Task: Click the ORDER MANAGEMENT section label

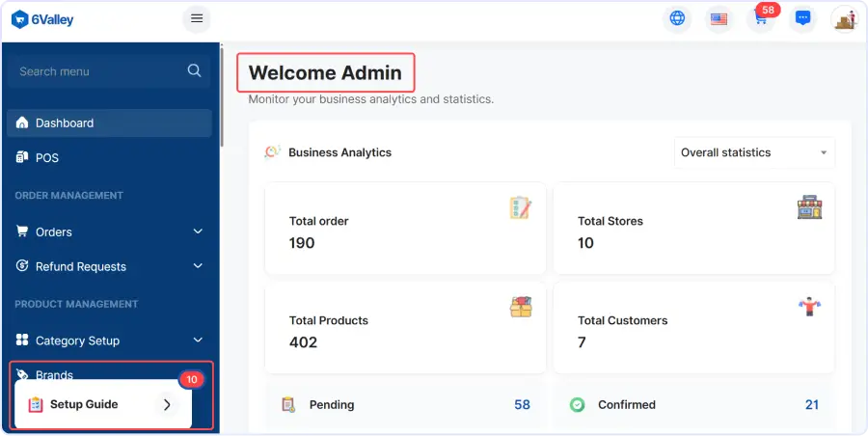Action: pos(69,196)
